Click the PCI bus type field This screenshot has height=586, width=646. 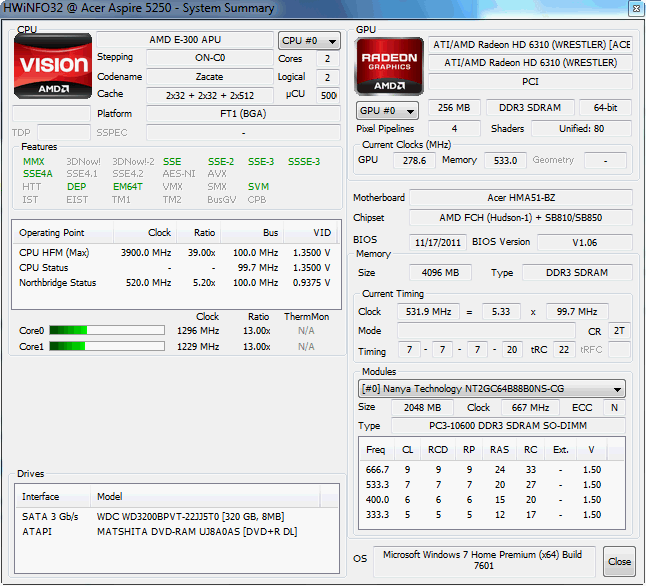click(530, 82)
